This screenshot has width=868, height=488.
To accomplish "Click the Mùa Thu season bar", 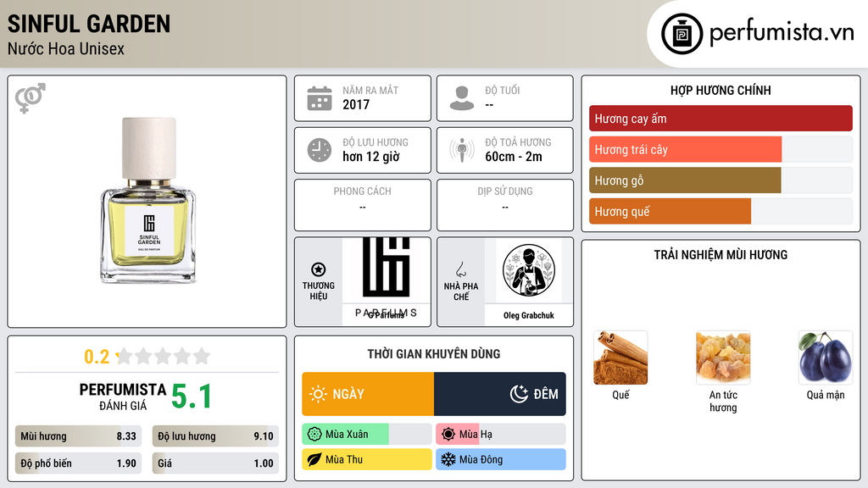I will coord(367,459).
